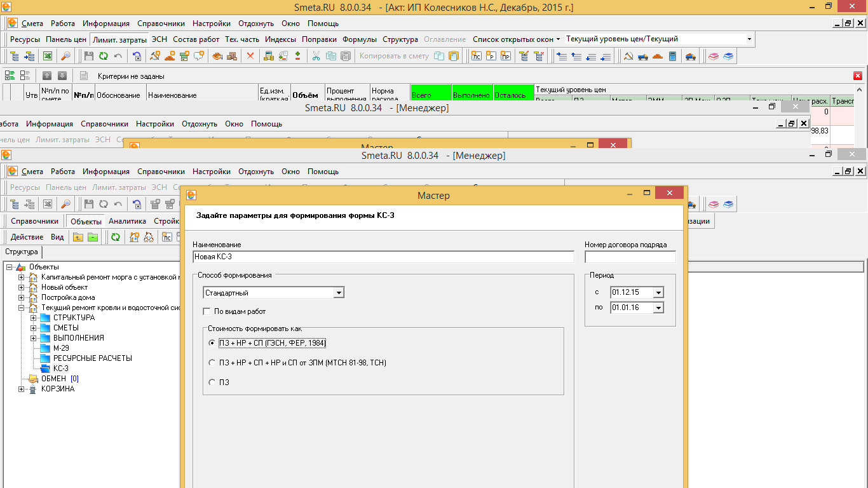Open the Лимит. затраты tab in the act window
The height and width of the screenshot is (488, 868).
(x=119, y=39)
